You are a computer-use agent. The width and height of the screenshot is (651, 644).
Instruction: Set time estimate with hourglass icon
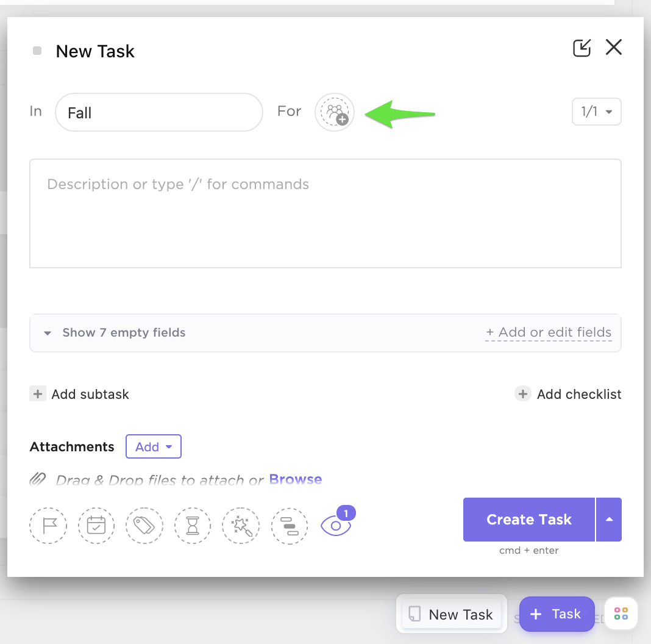tap(193, 525)
